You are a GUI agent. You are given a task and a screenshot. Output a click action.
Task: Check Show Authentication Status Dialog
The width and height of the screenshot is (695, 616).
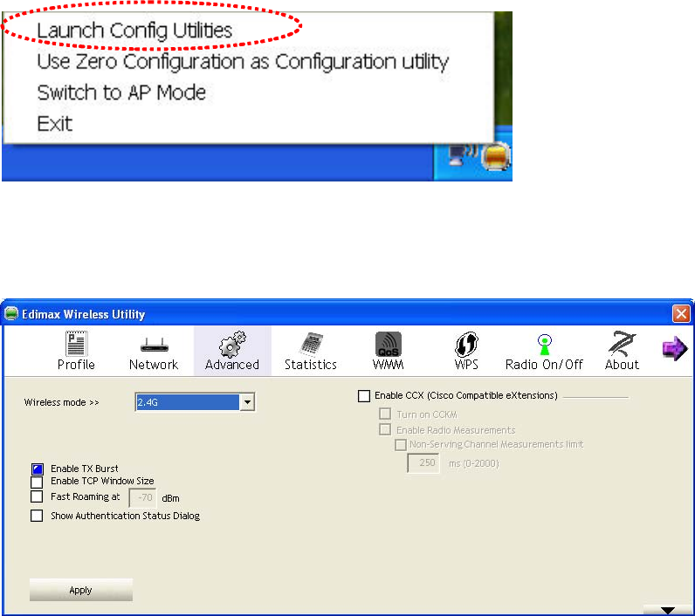click(37, 516)
